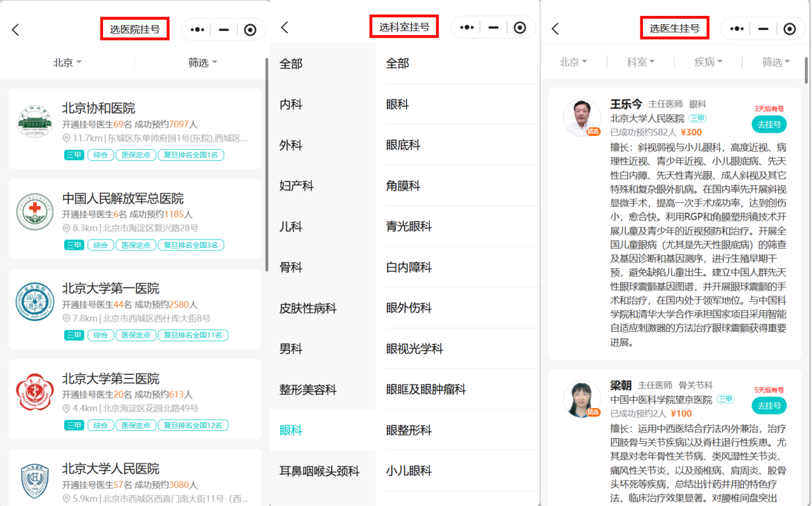Click the 中国人民解放军总医院 red cross logo
This screenshot has height=506, width=812.
click(35, 211)
